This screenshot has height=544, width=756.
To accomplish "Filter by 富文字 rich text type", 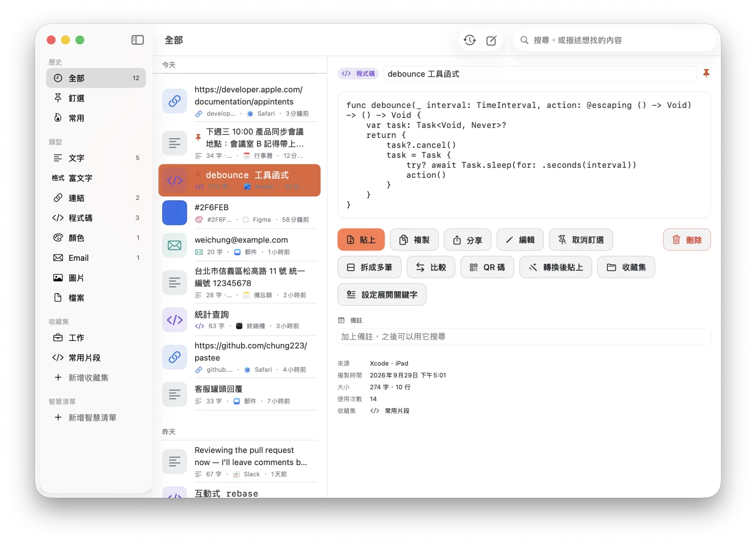I will click(x=96, y=178).
